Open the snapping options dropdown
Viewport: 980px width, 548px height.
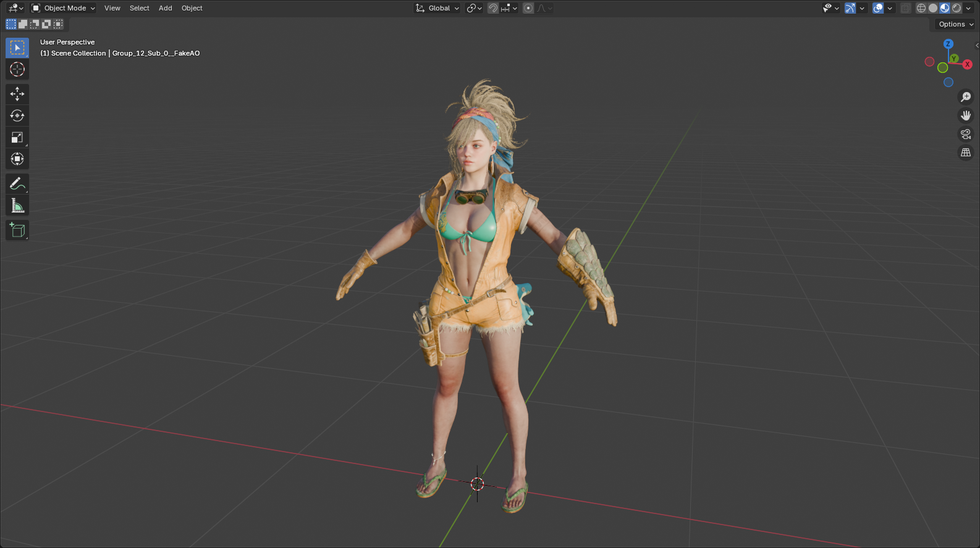[509, 8]
